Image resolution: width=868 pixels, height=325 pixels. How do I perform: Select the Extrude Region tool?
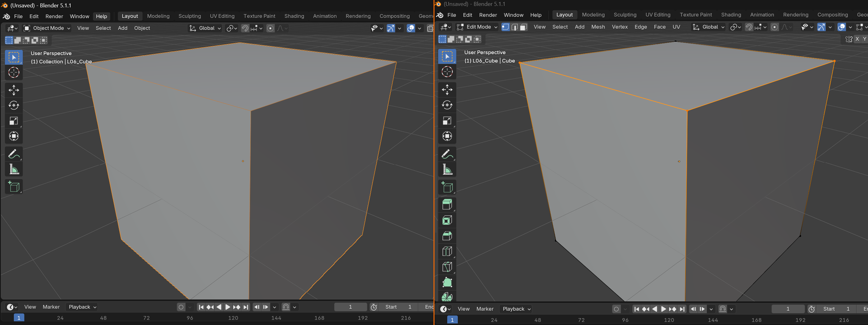pos(447,204)
